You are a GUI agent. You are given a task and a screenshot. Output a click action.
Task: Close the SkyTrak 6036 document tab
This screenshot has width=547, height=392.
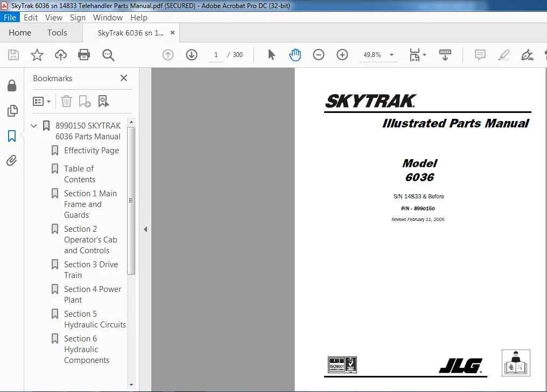172,33
